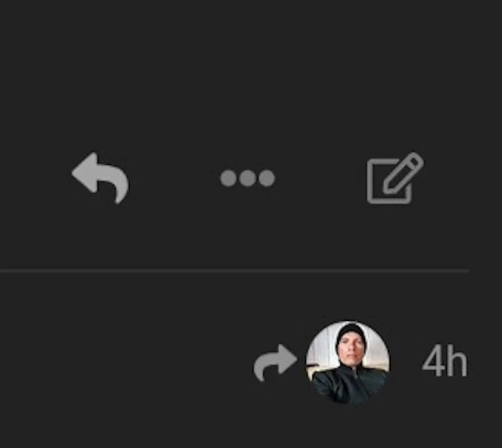
Task: Click the compose new message pencil icon
Action: click(395, 178)
